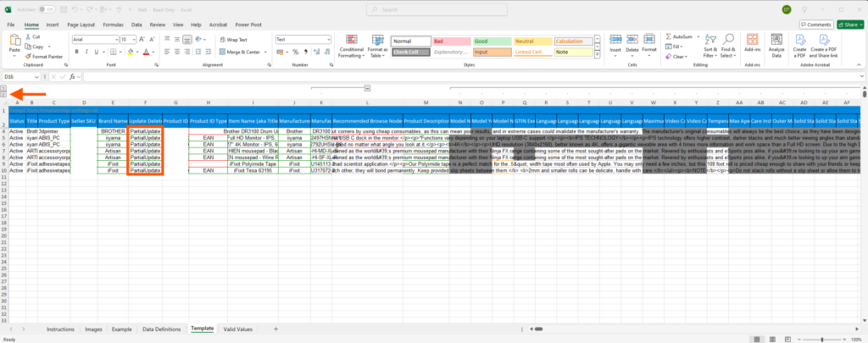Switch to the Insert ribbon tab

[x=53, y=25]
